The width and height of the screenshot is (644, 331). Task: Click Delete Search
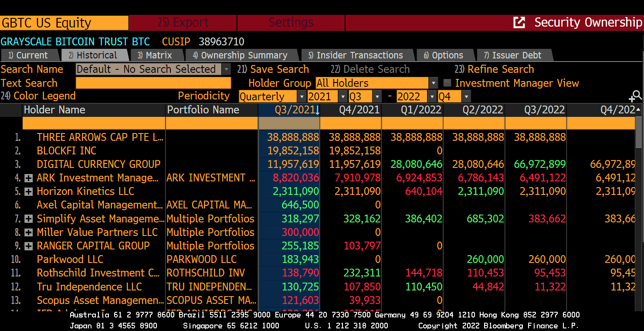370,69
